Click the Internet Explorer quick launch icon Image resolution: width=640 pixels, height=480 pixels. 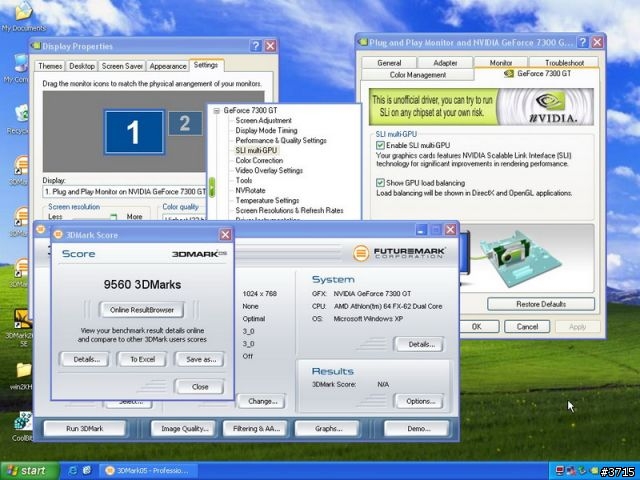(73, 471)
